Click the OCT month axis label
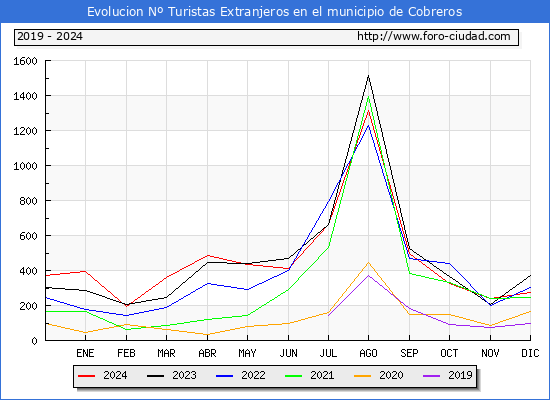This screenshot has height=400, width=550. click(x=449, y=353)
